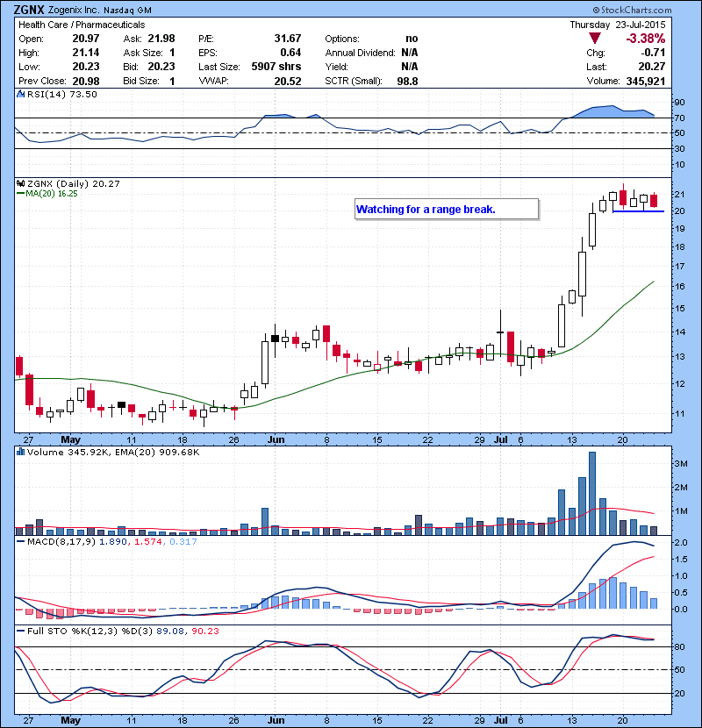Click the SCTR (Small) 98.8 value
Screen dimensions: 702x728
coord(407,82)
